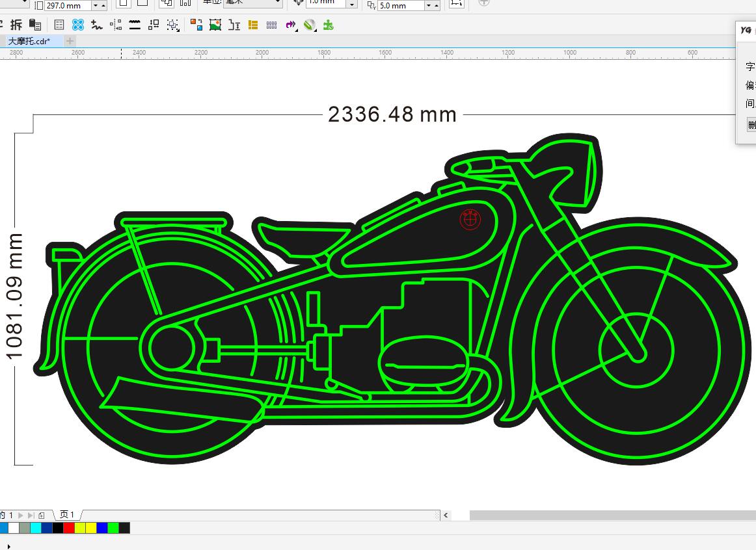
Task: Select the 1081.09 mm height dimension text
Action: click(x=14, y=296)
